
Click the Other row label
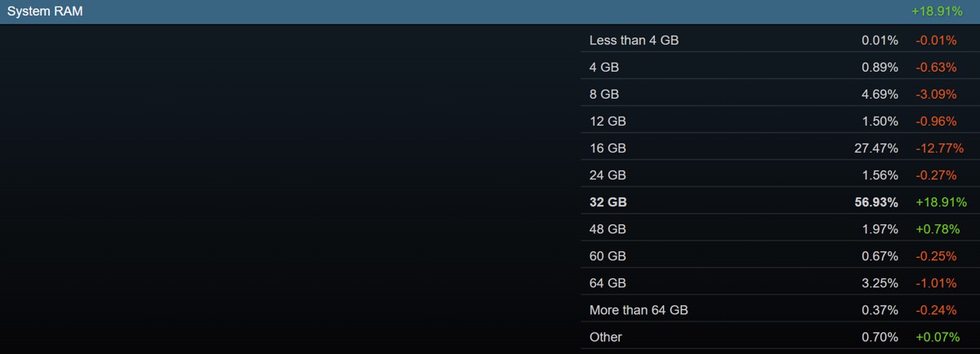tap(605, 337)
